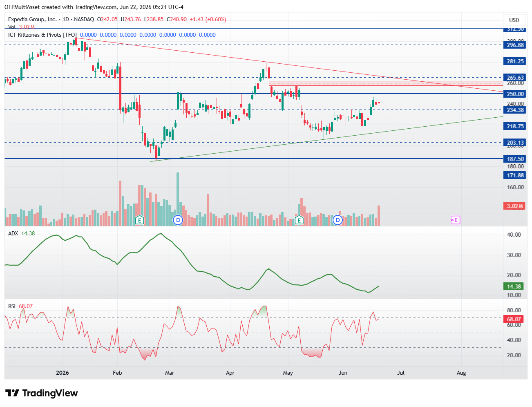Viewport: 532px width, 407px height.
Task: Click the green 14.38 ADX axis label
Action: click(x=514, y=286)
